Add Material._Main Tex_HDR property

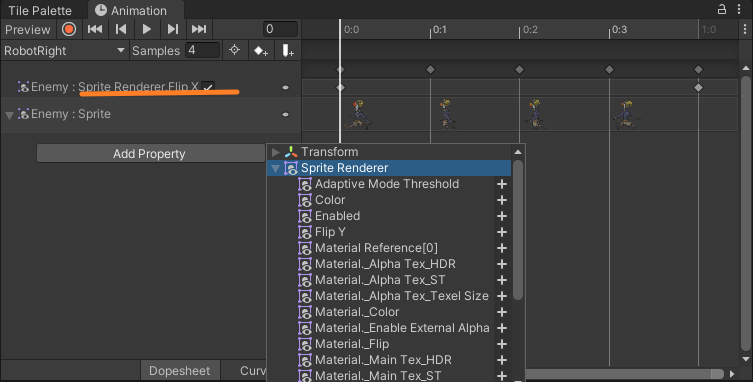pos(502,360)
